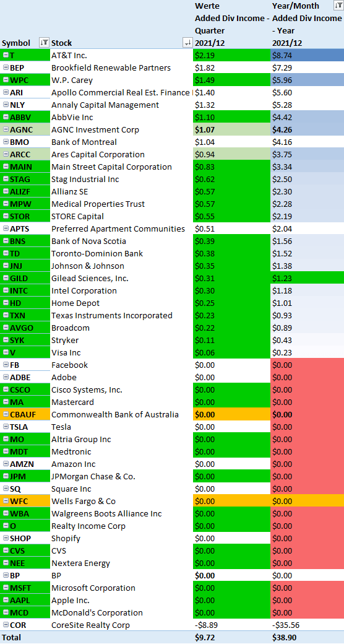Select the $2.19 quarterly value for AT&T

point(231,55)
